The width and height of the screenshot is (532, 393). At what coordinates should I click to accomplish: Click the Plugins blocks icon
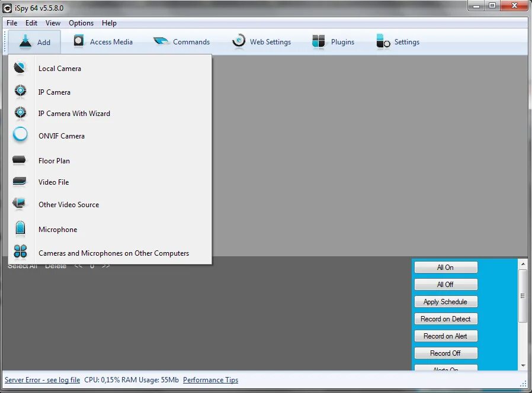pos(318,41)
